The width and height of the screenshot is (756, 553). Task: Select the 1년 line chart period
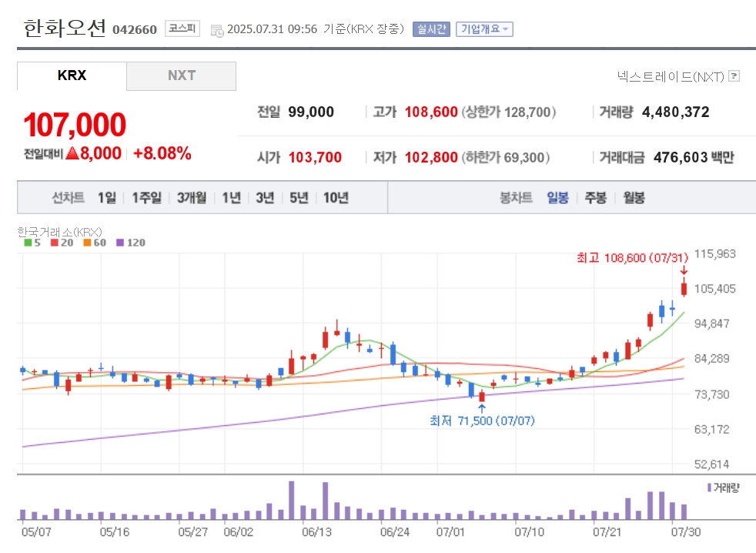click(231, 197)
